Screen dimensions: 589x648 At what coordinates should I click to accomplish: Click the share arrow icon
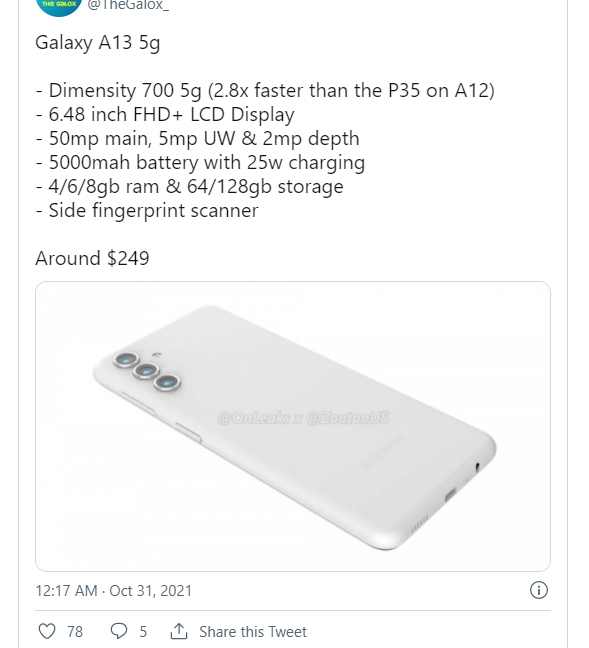[179, 631]
